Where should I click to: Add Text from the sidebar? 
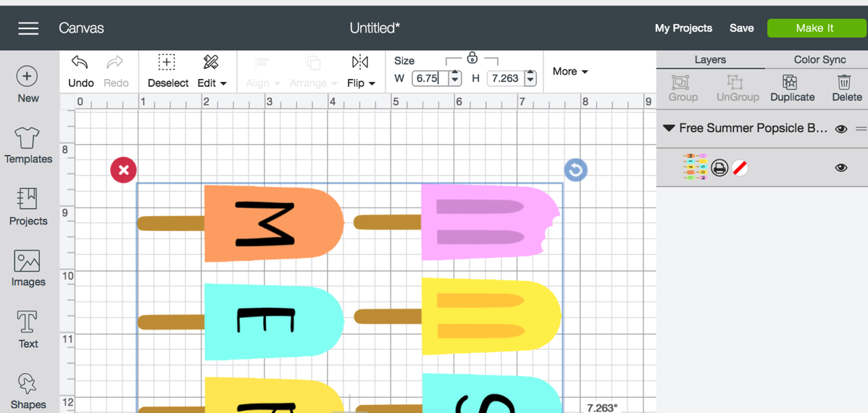(28, 330)
